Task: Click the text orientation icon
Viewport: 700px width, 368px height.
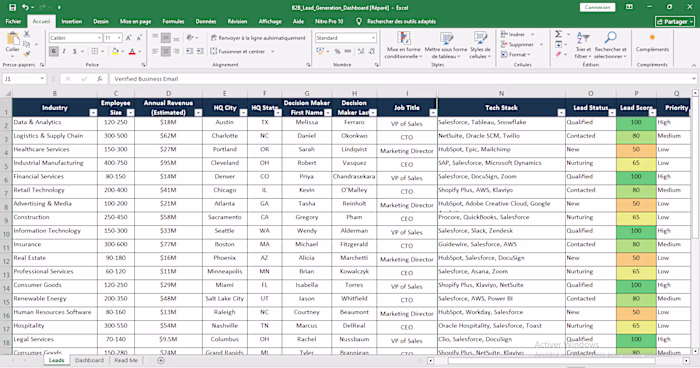Action: pos(190,37)
